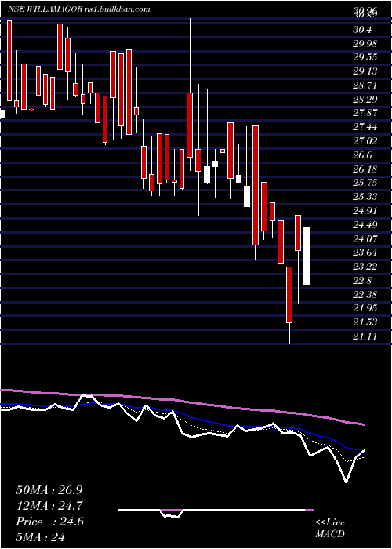Select the 27.02 price axis label

pyautogui.click(x=365, y=141)
